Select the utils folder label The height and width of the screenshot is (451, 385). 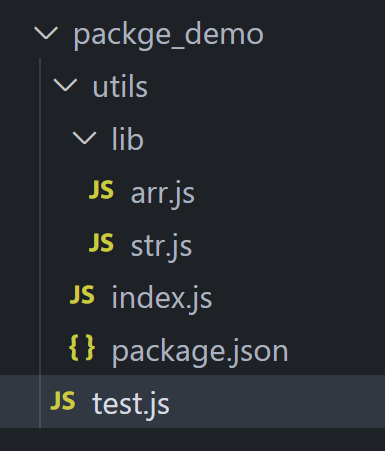pos(120,87)
